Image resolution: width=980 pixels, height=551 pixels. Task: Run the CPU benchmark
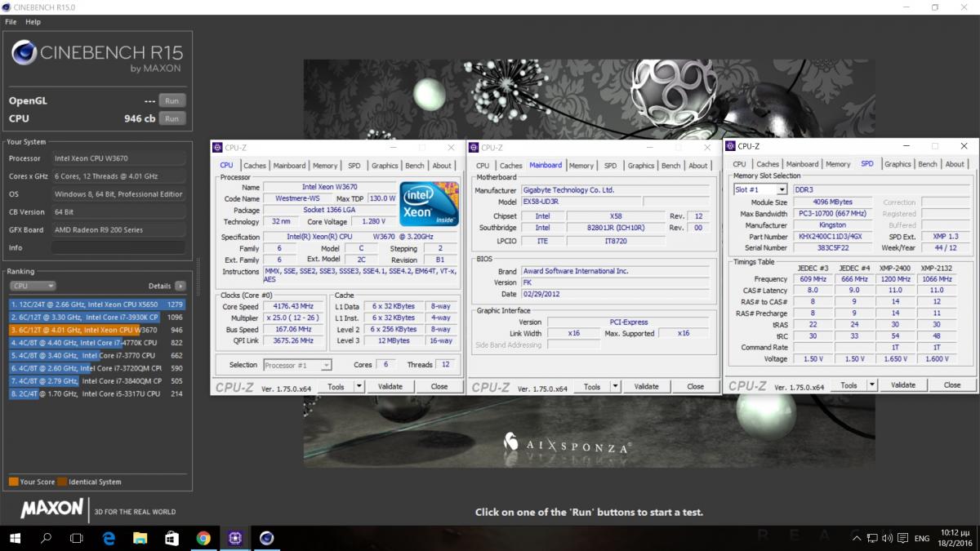click(x=171, y=118)
